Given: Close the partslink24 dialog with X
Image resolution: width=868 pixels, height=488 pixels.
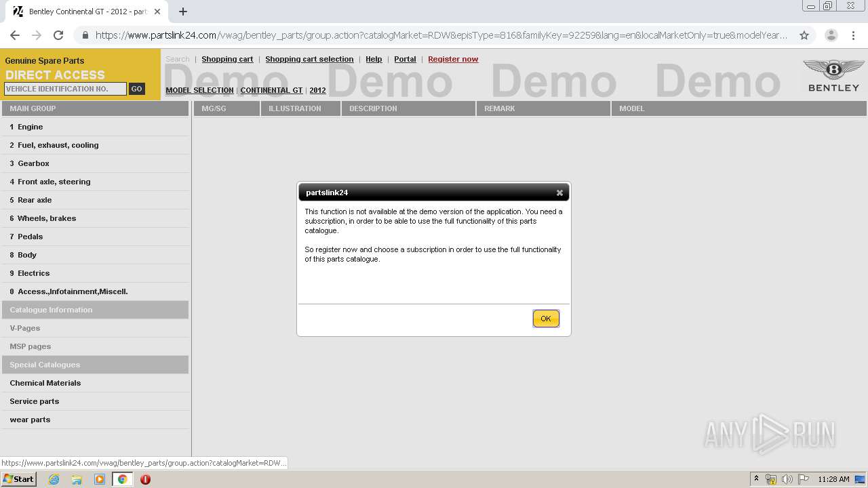Looking at the screenshot, I should [x=559, y=192].
